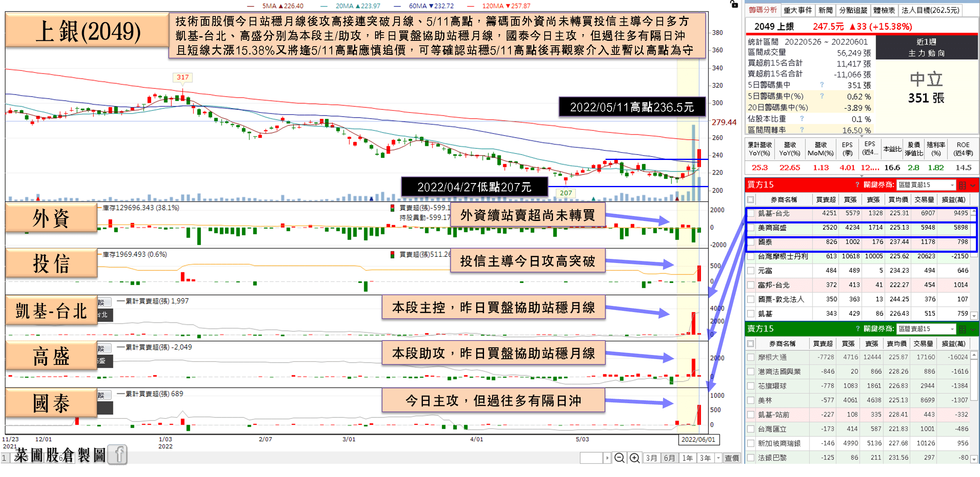Sort sell table by 賣均價 column header
The image size is (980, 477).
pyautogui.click(x=896, y=343)
